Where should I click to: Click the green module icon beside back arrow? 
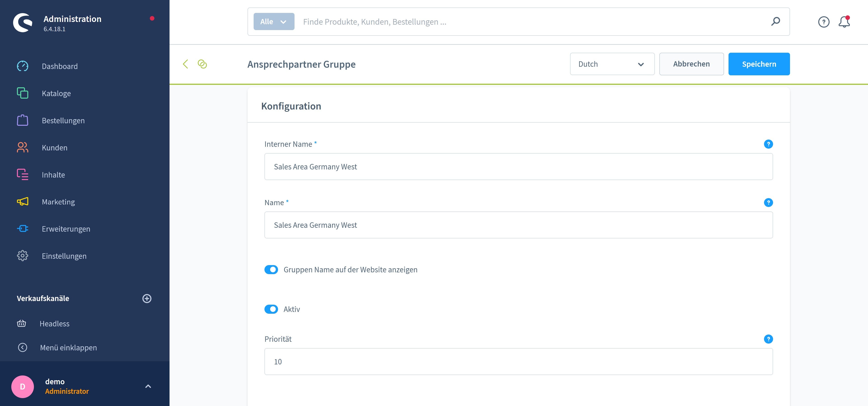point(202,64)
